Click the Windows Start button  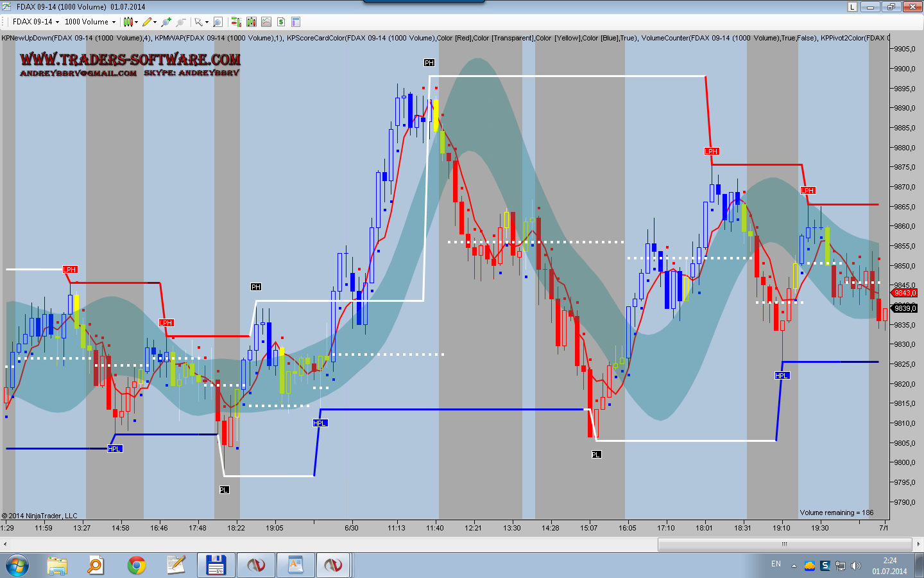17,565
